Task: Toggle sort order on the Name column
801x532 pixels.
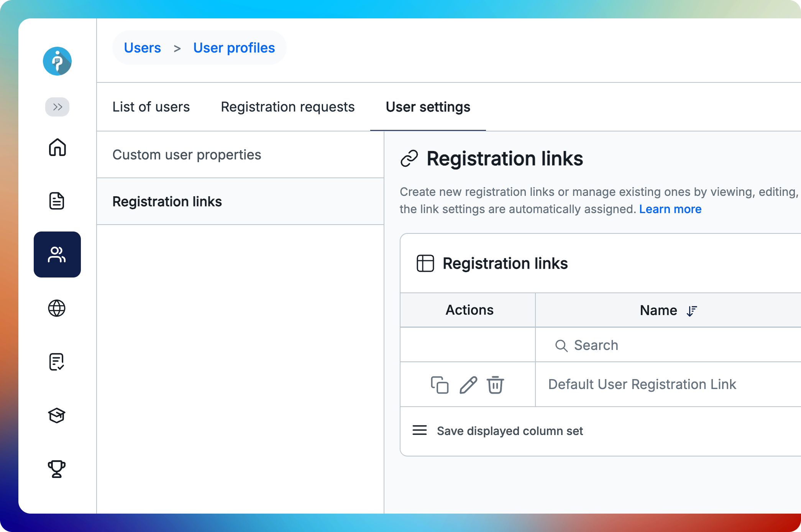Action: pos(691,310)
